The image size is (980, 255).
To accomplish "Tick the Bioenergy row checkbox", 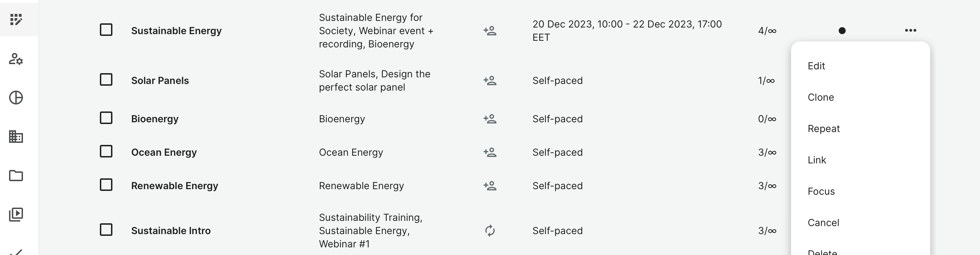I will [106, 118].
